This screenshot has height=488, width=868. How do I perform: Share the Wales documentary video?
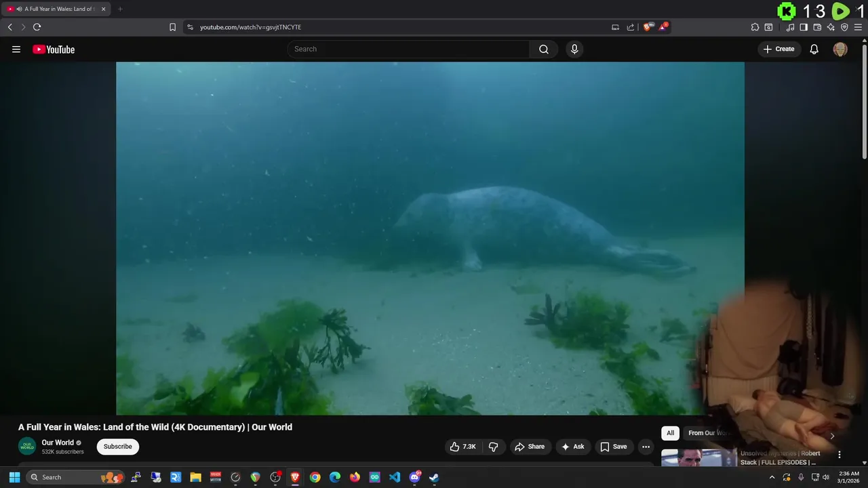click(x=530, y=447)
